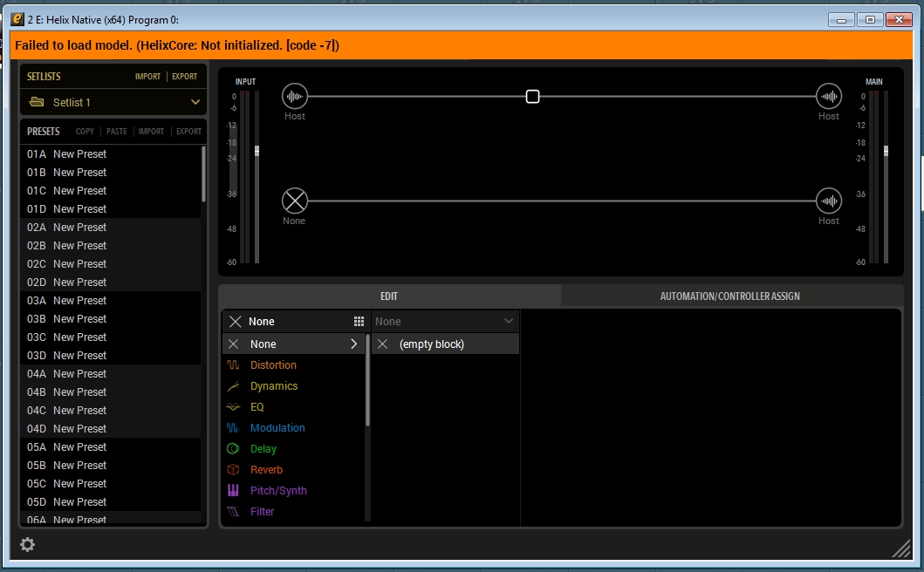The image size is (924, 572).
Task: Click the Setlist 1 folder icon
Action: click(37, 102)
